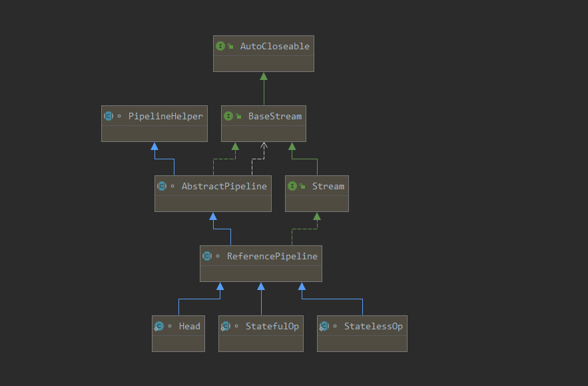Click the BaseStream interface icon
This screenshot has height=386, width=588.
pos(228,116)
